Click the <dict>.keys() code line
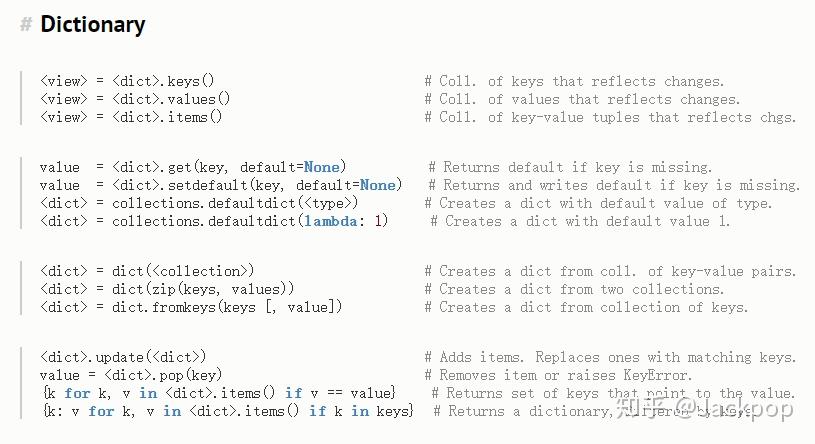The width and height of the screenshot is (815, 444). (127, 81)
